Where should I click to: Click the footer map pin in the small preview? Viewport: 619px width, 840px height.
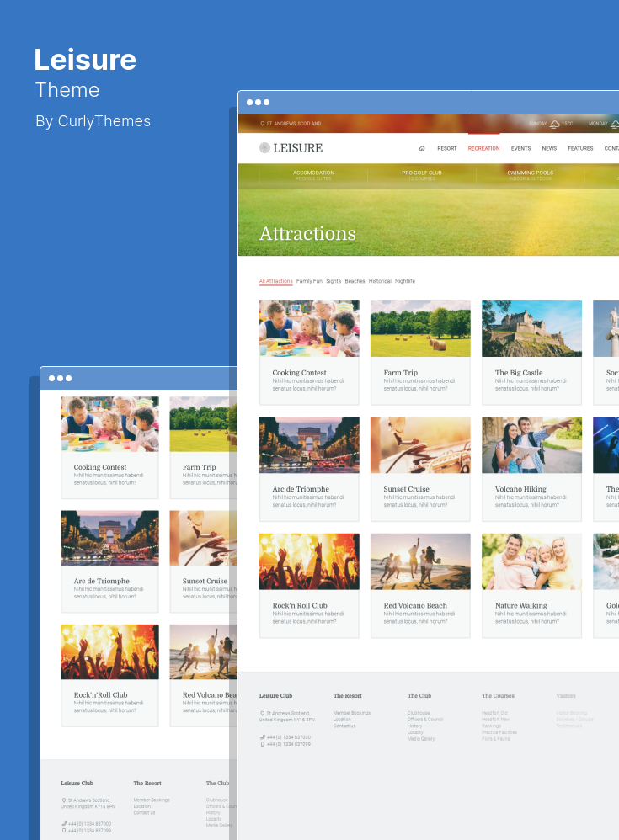coord(64,800)
